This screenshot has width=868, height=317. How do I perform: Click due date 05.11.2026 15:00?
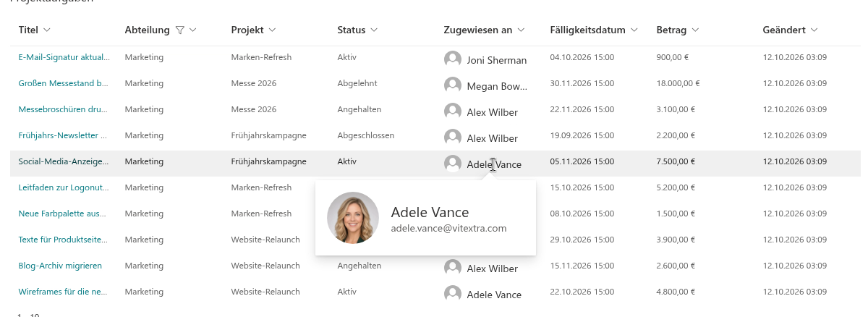tap(582, 161)
